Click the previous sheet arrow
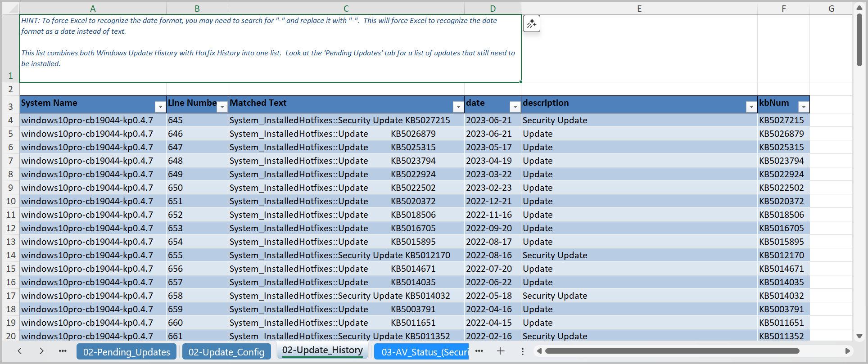 click(x=20, y=351)
